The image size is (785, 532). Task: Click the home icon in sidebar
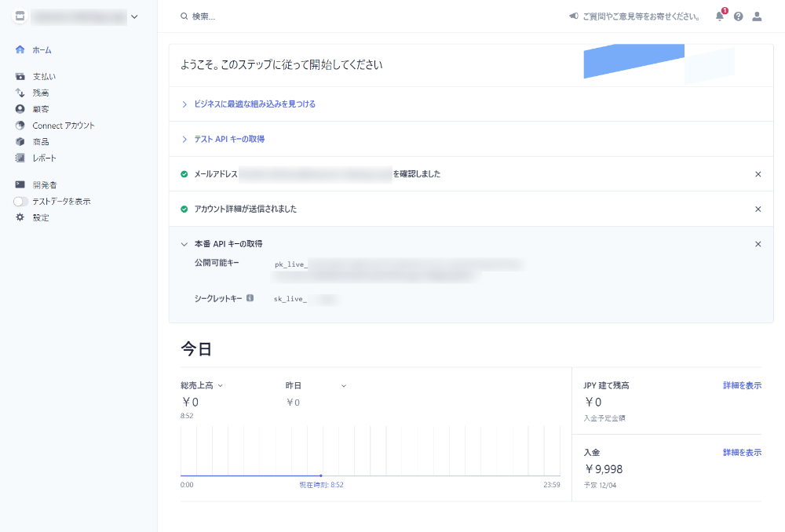(20, 49)
